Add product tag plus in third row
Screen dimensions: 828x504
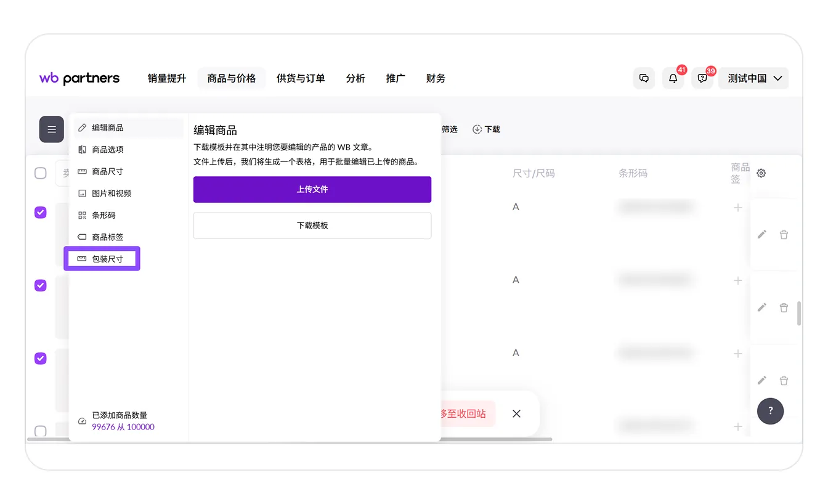[x=737, y=354]
